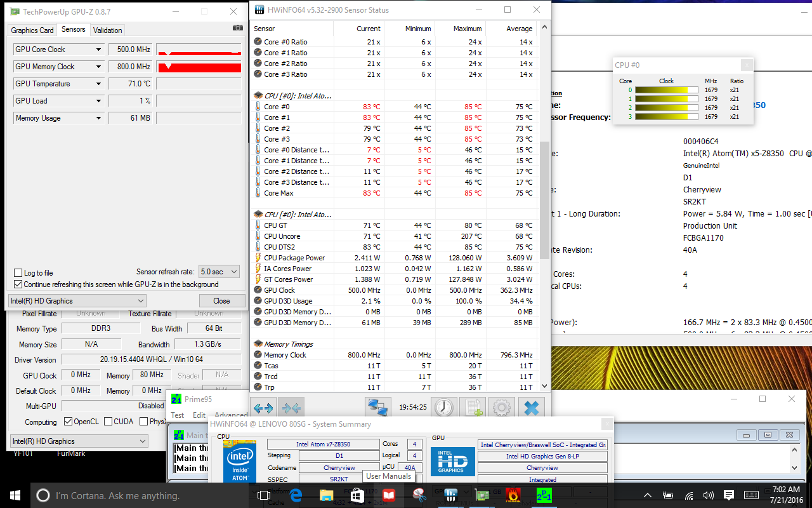Select the Tcas memory timing row

394,366
